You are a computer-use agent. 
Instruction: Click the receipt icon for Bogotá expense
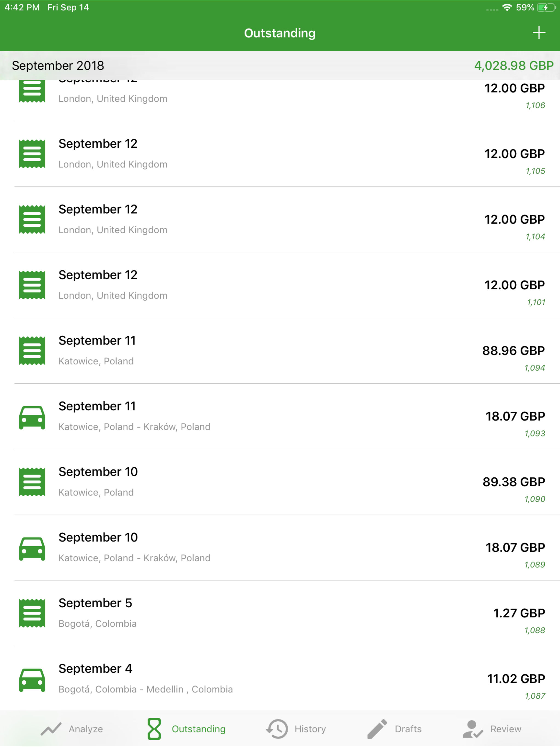click(32, 613)
